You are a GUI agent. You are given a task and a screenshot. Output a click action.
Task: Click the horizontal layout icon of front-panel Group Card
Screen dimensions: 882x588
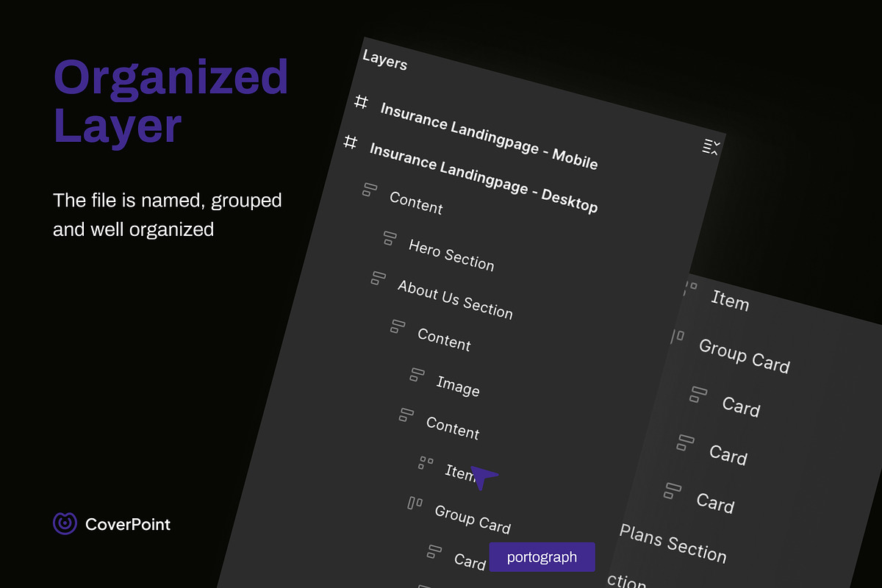tap(415, 503)
